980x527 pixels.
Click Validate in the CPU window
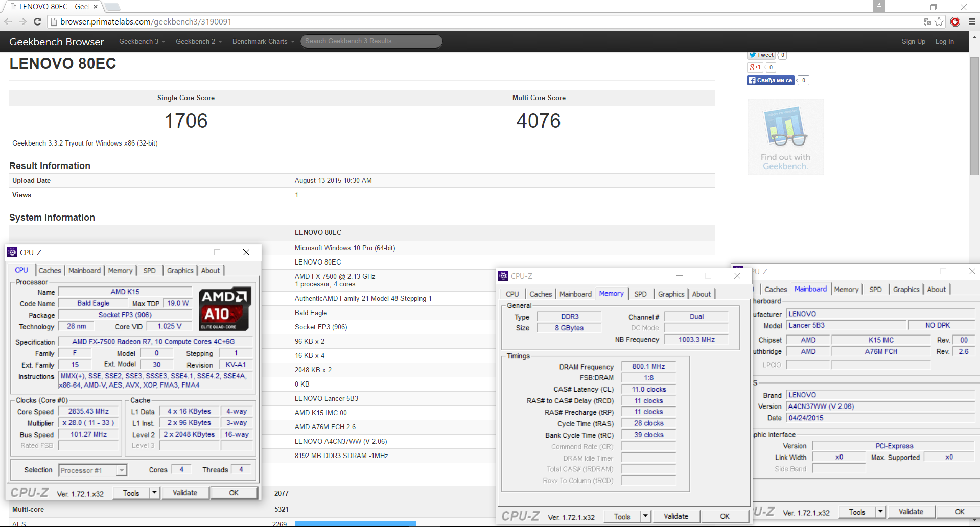click(185, 493)
